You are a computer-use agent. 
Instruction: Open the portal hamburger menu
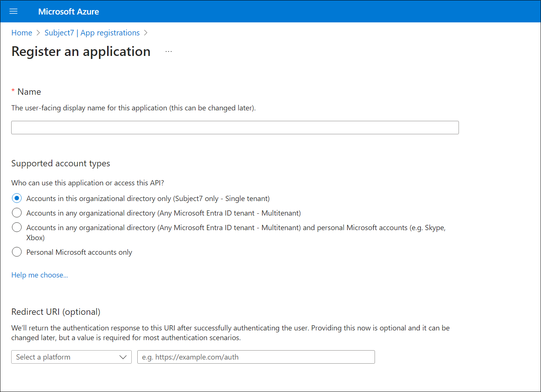coord(13,12)
